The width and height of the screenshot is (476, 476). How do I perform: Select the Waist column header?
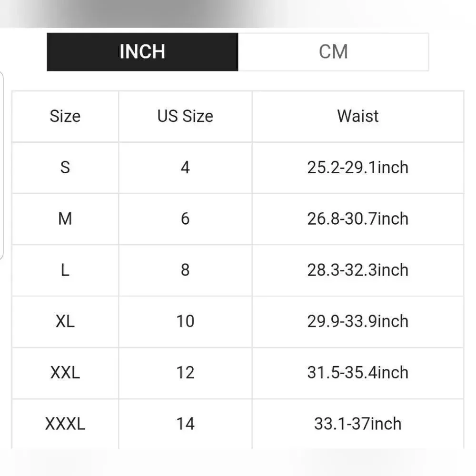pyautogui.click(x=358, y=116)
